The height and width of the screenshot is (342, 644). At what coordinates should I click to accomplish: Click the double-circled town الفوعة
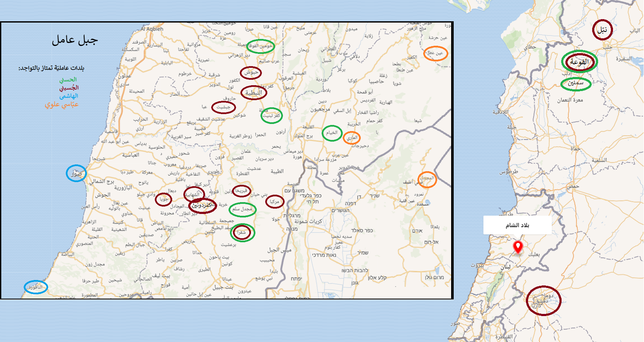(x=579, y=62)
